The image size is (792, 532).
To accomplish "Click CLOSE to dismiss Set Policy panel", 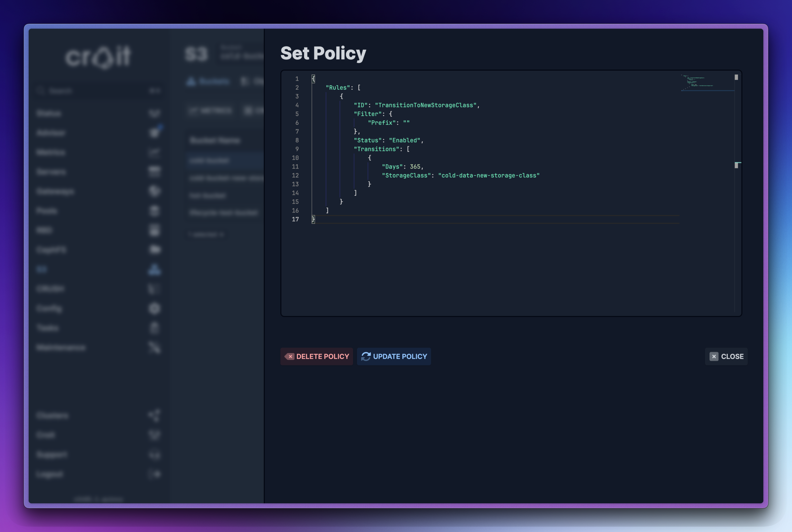I will 726,356.
